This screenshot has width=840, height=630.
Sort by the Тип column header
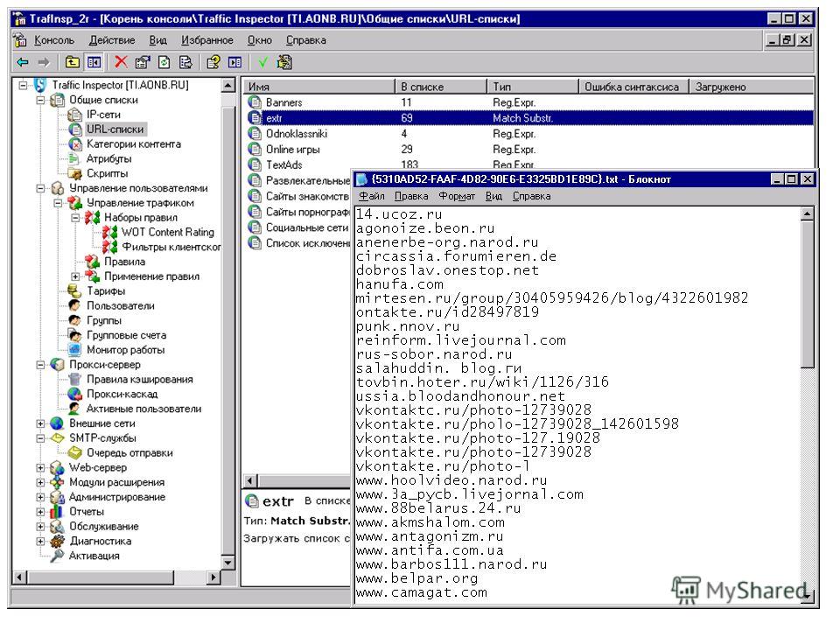pyautogui.click(x=534, y=87)
